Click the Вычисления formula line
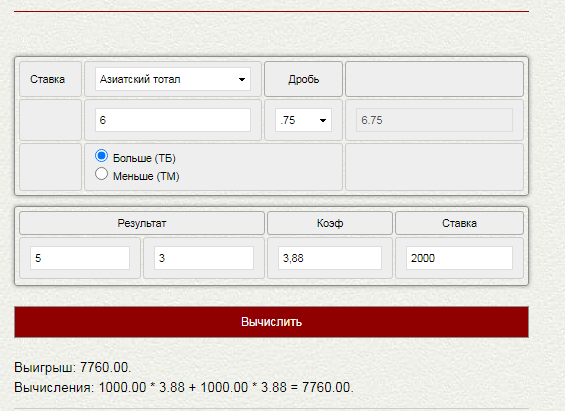 [x=184, y=388]
